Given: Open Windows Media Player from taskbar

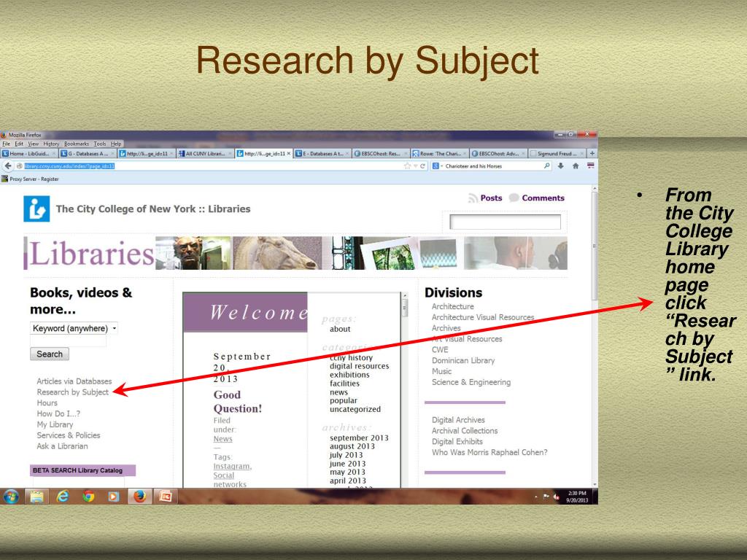Looking at the screenshot, I should (x=113, y=497).
